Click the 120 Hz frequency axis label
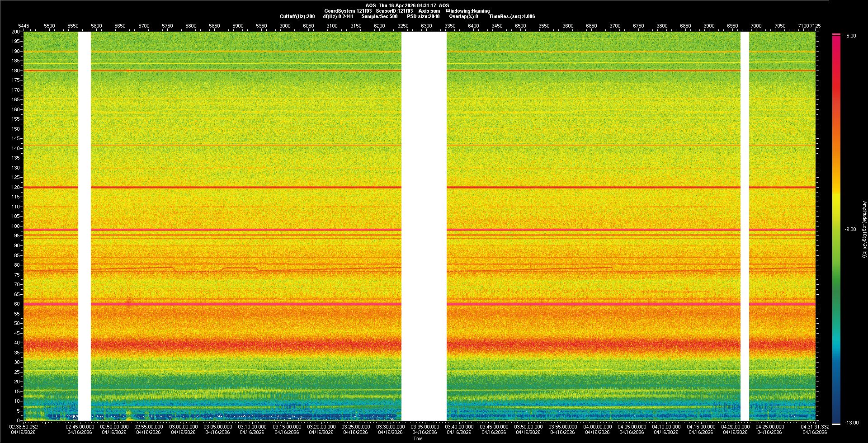 pyautogui.click(x=16, y=187)
